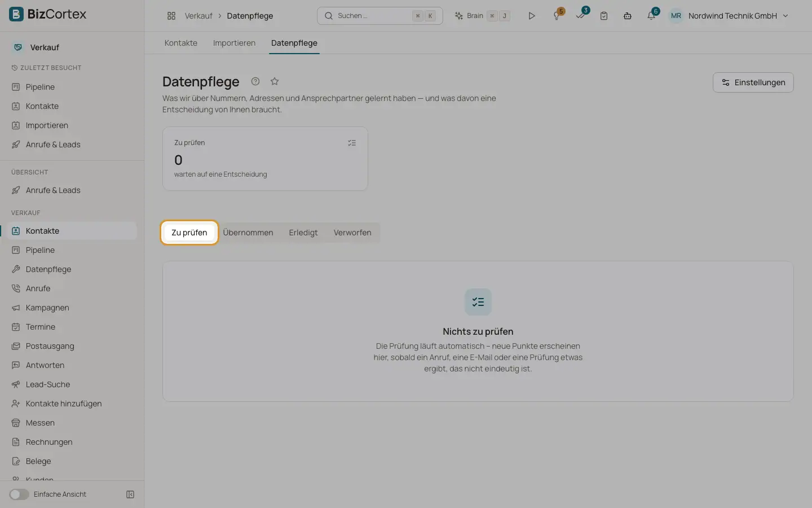Select the Erledigt filter tab
812x508 pixels.
coord(303,233)
